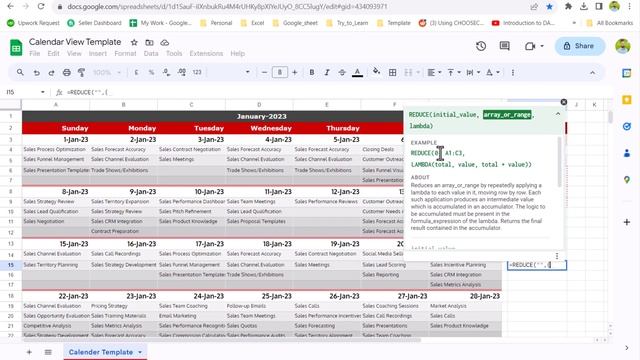This screenshot has width=640, height=360.
Task: Open version history clock icon
Action: point(481,46)
